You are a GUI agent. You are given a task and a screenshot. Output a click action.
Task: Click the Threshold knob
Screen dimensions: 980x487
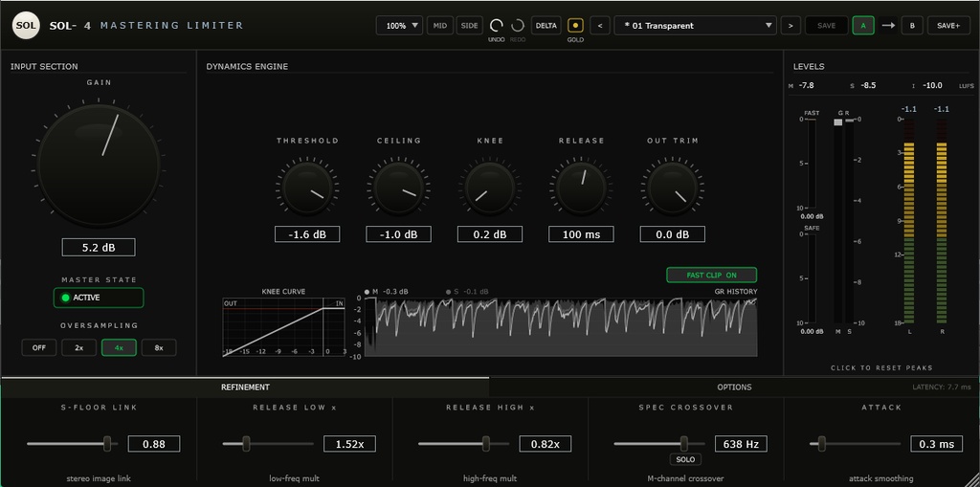tap(307, 188)
